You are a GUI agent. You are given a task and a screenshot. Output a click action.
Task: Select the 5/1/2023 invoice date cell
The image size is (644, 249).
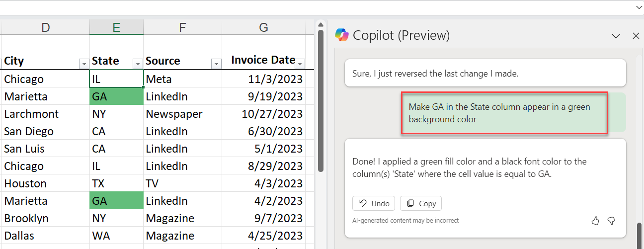(x=263, y=149)
